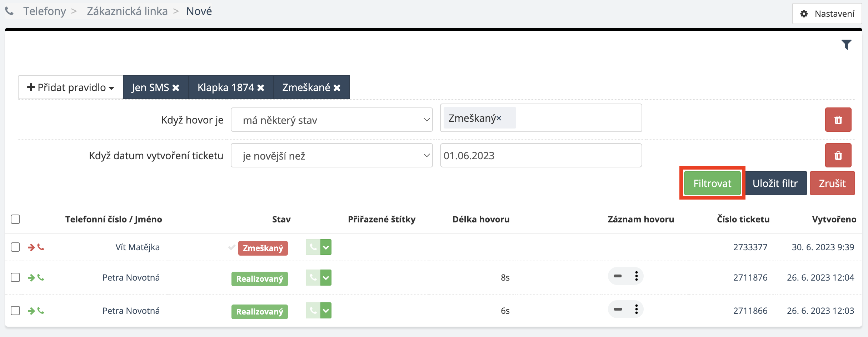The height and width of the screenshot is (337, 868).
Task: Remove the Jen SMS filter
Action: [x=176, y=88]
